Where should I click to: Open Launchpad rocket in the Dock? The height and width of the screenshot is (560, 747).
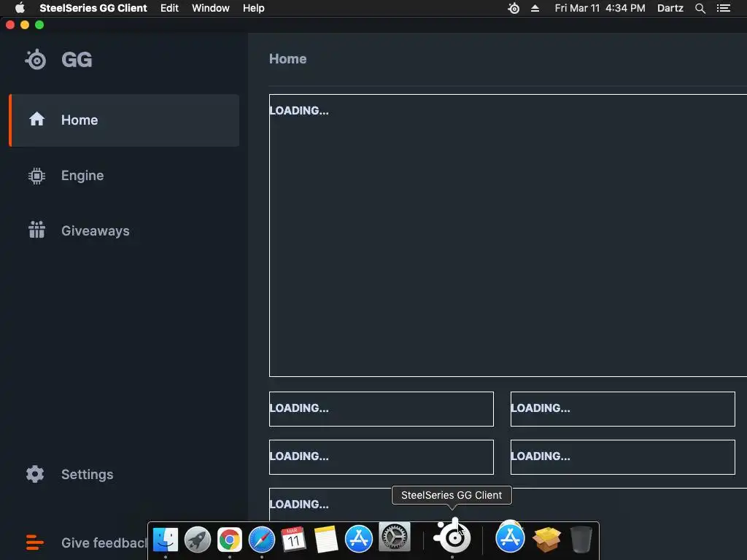pos(198,539)
